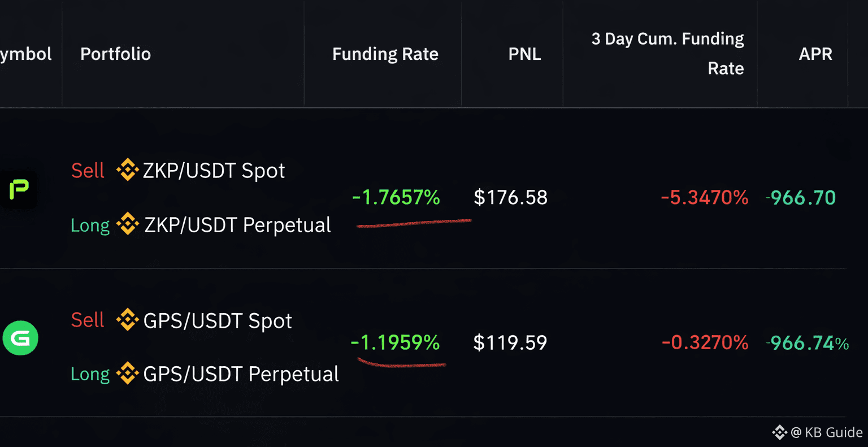Select the -1.7657% funding rate value

point(396,197)
